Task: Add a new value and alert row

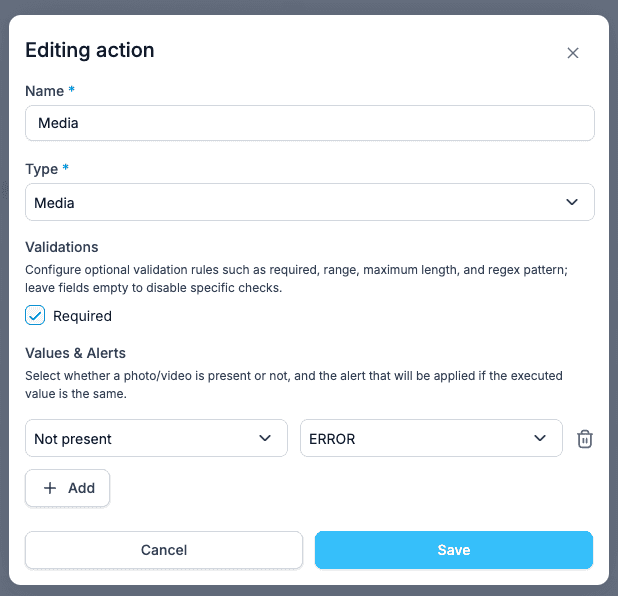Action: point(67,488)
